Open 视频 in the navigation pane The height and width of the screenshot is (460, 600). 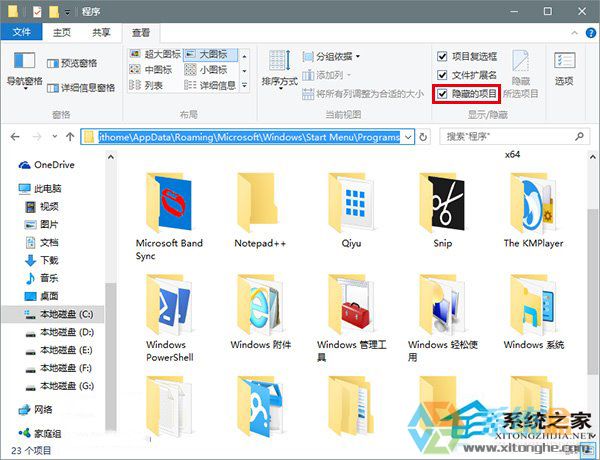42,207
